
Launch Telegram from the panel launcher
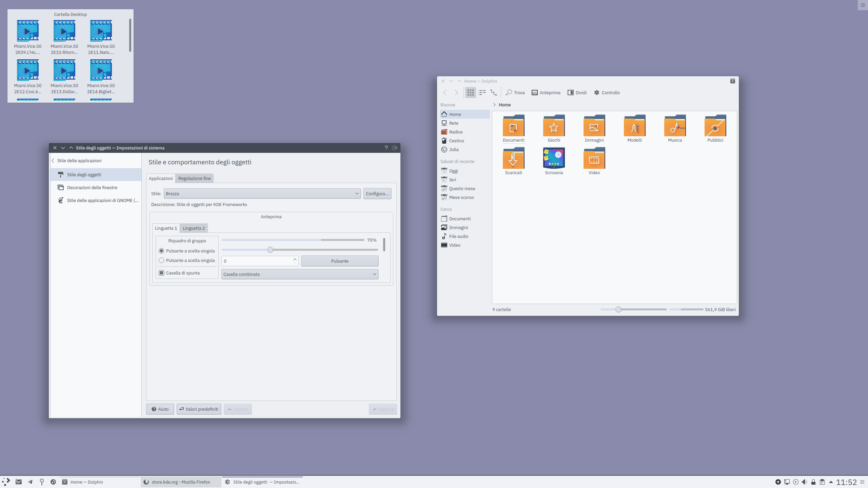[x=30, y=482]
